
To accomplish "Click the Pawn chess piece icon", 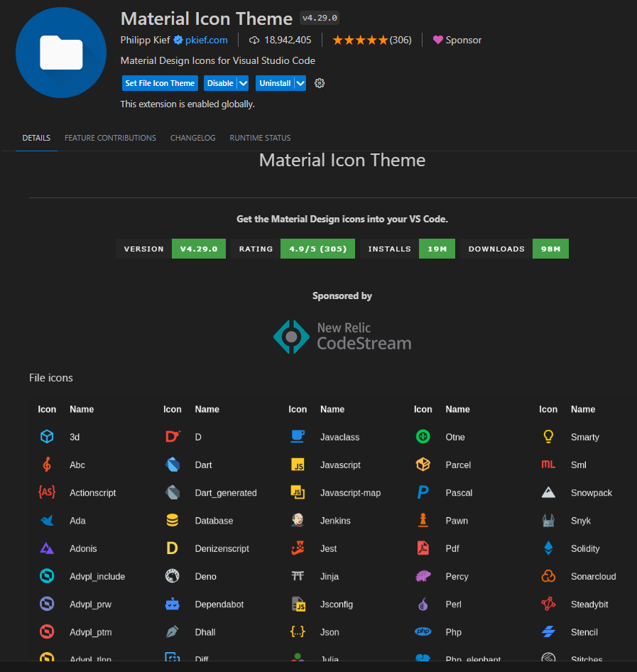I will click(x=423, y=520).
